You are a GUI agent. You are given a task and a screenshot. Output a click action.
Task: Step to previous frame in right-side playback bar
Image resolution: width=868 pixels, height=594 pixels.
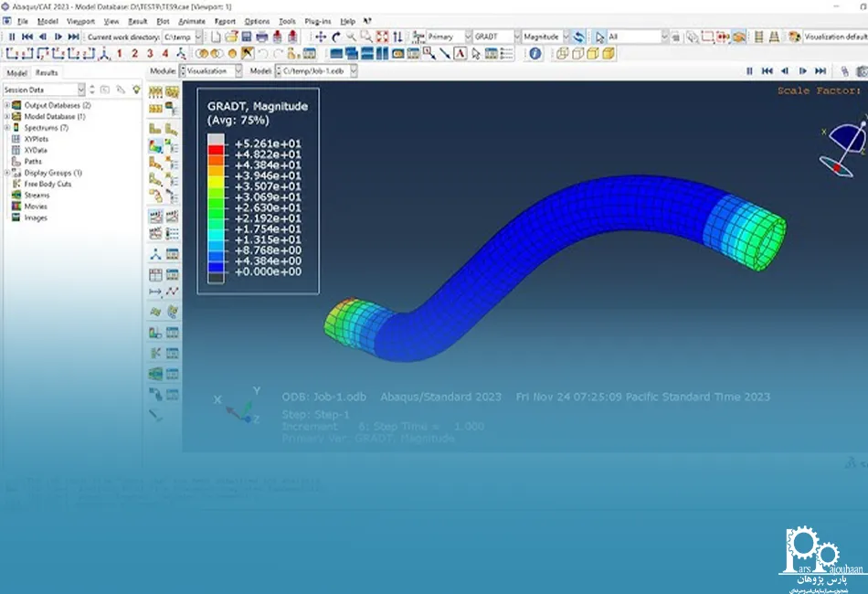tap(785, 71)
